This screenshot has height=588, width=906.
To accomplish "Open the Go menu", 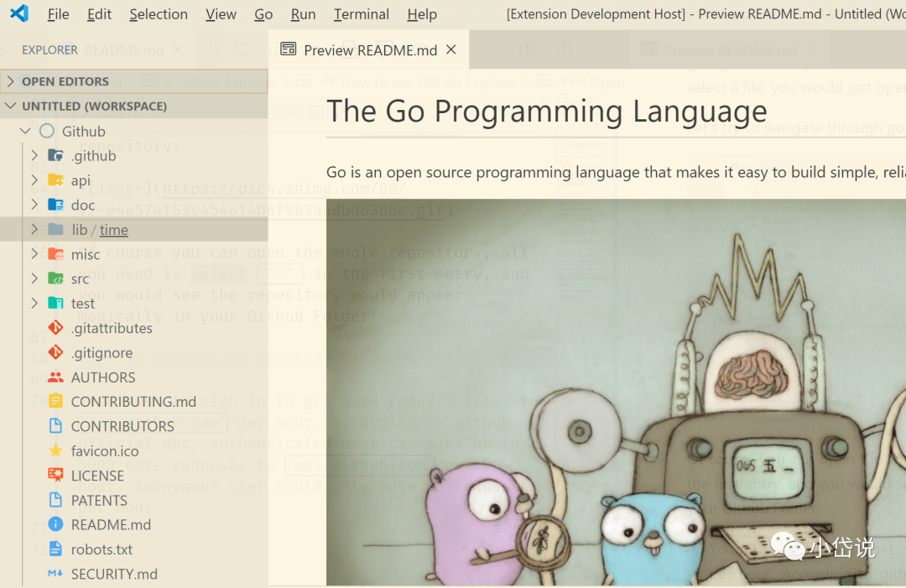I will [x=263, y=14].
